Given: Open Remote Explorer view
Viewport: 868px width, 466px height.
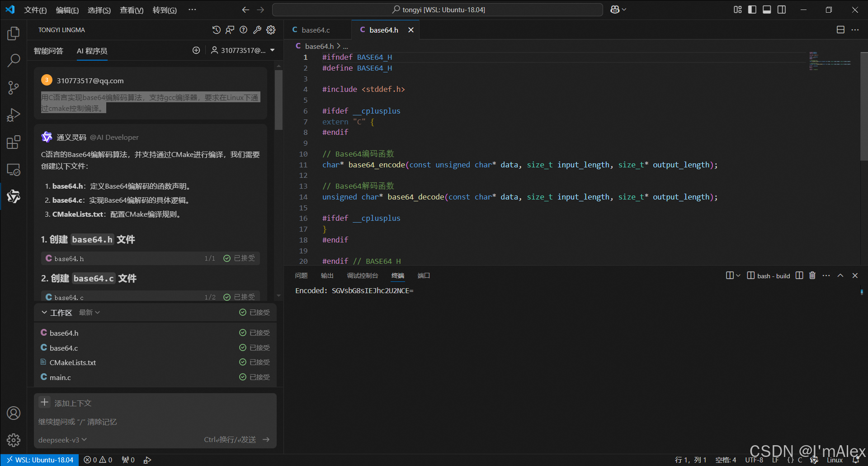Looking at the screenshot, I should coord(14,170).
